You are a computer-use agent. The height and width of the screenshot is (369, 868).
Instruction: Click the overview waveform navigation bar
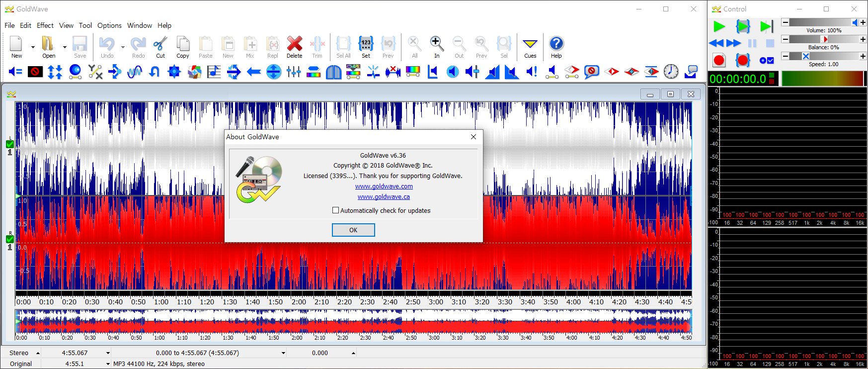click(353, 321)
